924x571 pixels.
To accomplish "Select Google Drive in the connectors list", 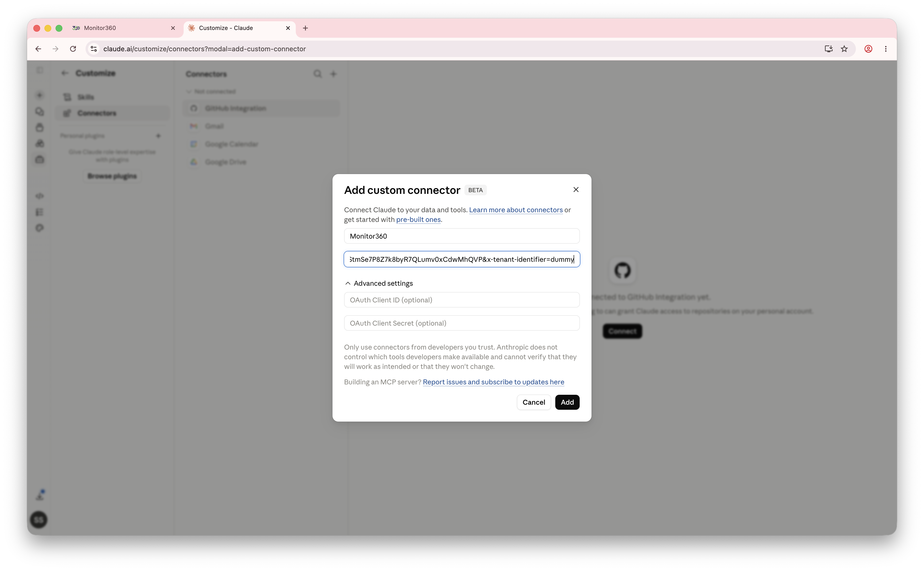I will [x=261, y=162].
